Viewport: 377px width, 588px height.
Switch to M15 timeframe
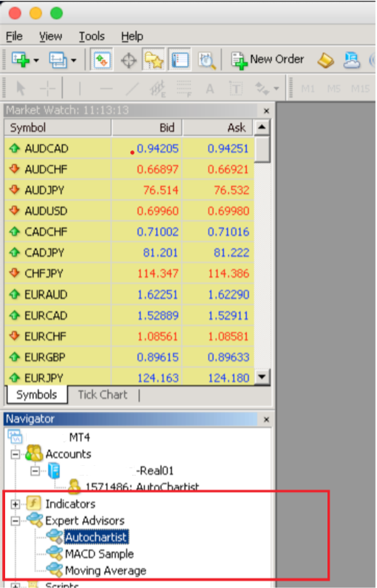coord(360,89)
